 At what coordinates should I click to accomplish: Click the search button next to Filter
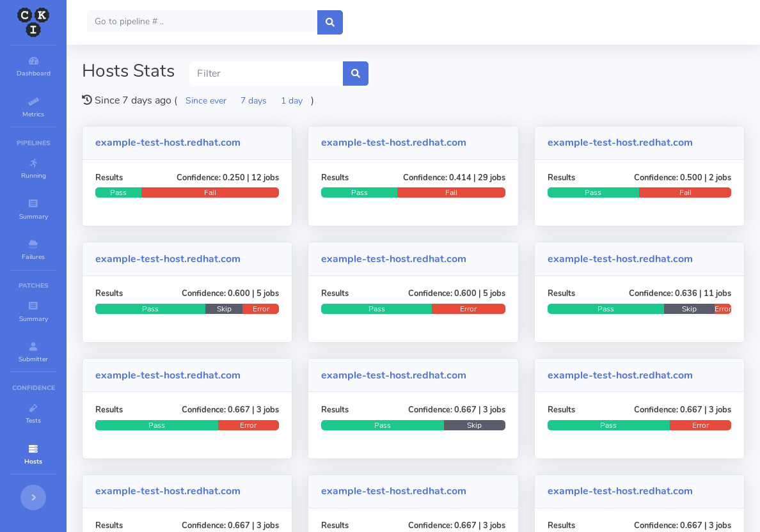click(x=355, y=74)
